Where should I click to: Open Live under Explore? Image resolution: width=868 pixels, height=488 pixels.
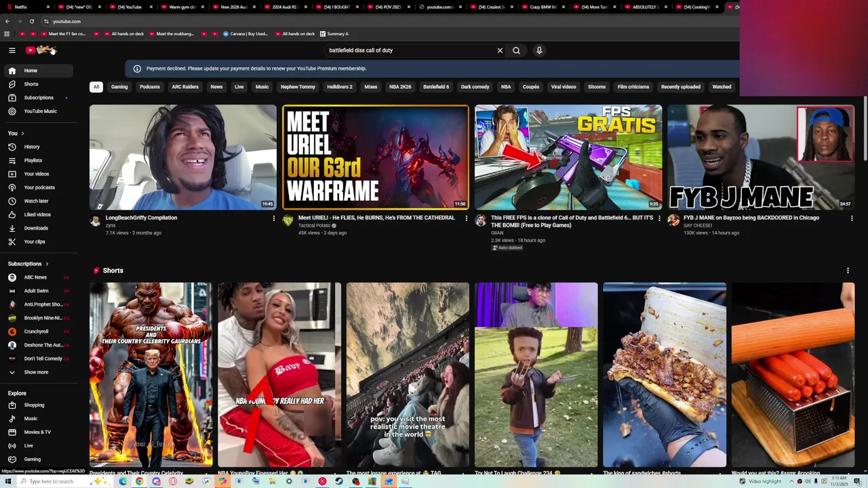coord(39,446)
